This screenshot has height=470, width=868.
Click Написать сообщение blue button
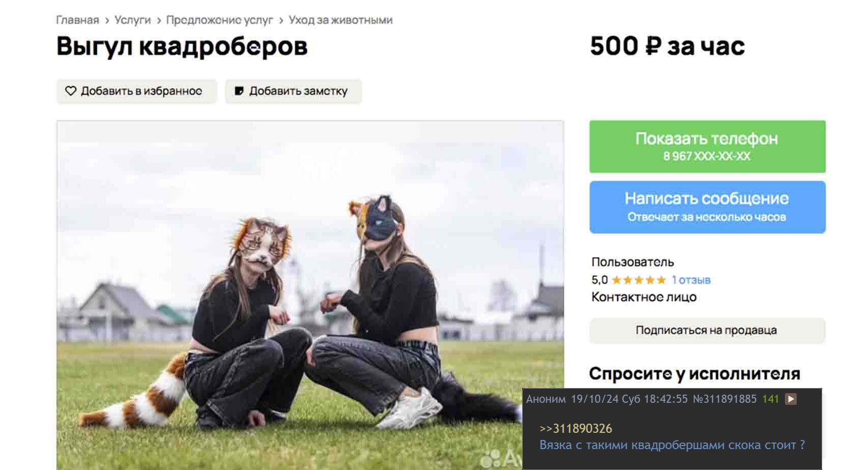[x=707, y=207]
